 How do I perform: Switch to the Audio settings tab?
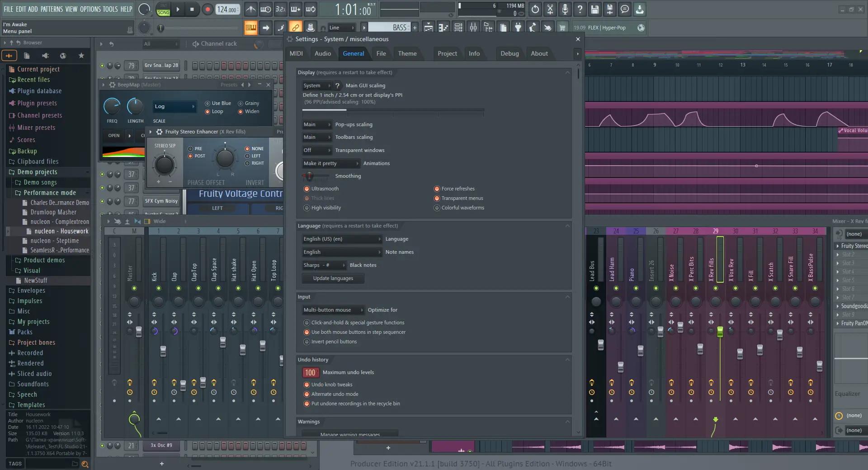coord(322,53)
